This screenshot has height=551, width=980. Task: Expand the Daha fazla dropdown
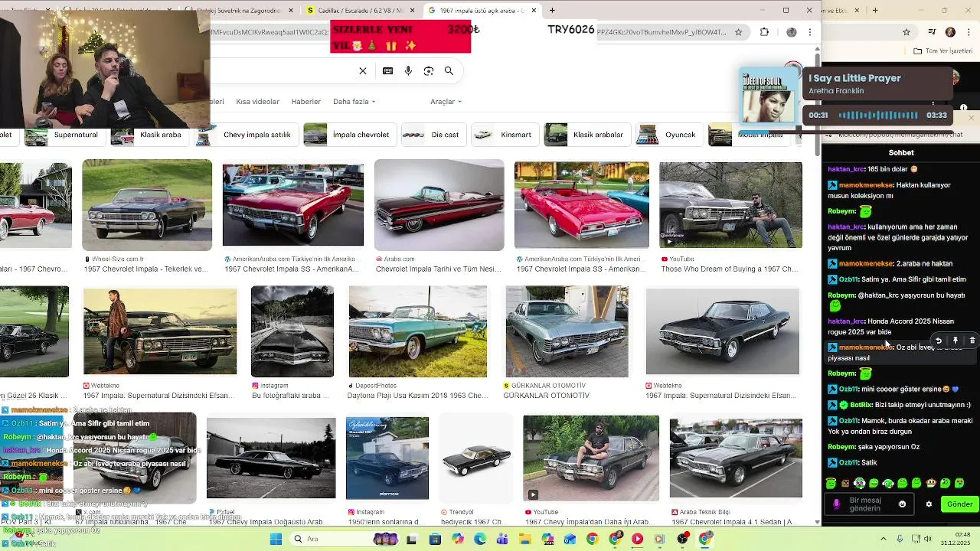[354, 102]
